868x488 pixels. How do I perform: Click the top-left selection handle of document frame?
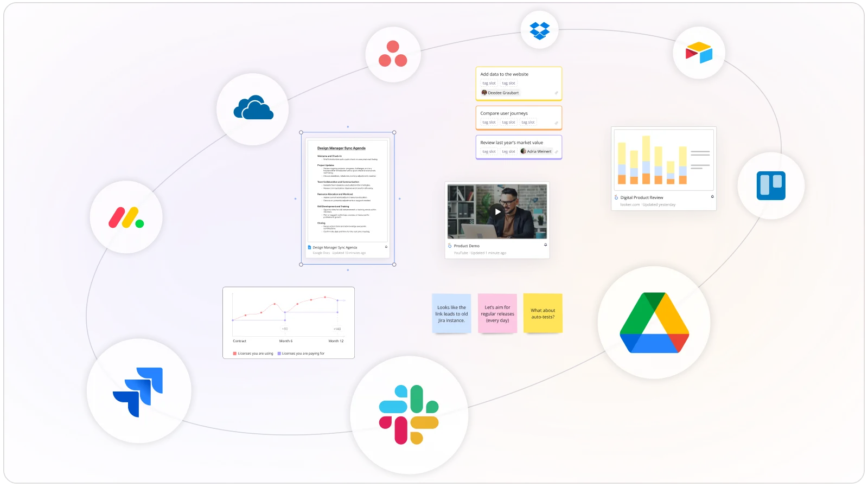[x=301, y=132]
